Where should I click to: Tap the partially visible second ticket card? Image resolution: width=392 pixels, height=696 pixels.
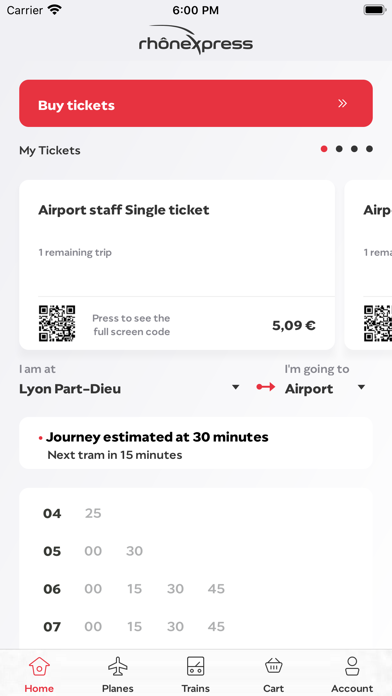368,265
